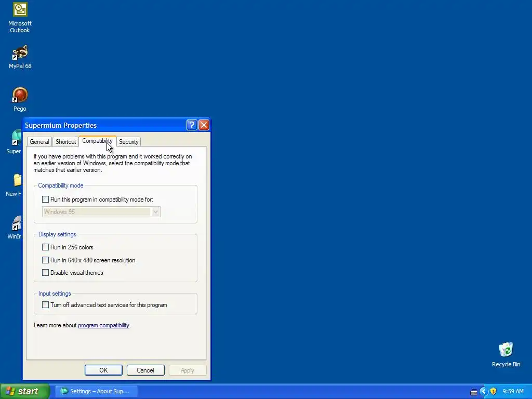Close the Supermium Properties dialog with the X
Image resolution: width=532 pixels, height=399 pixels.
[x=204, y=125]
